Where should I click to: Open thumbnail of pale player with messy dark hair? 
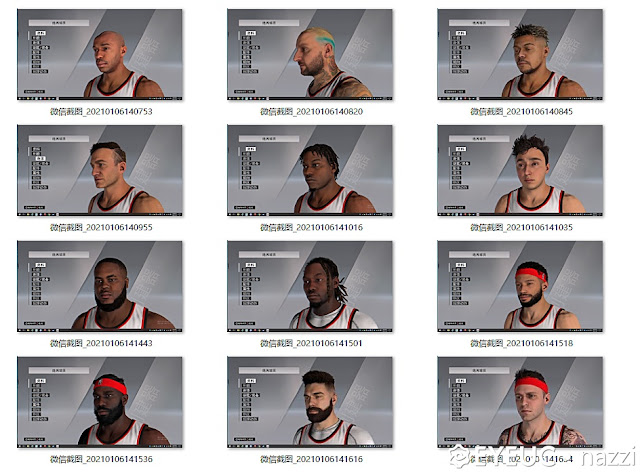pos(520,171)
